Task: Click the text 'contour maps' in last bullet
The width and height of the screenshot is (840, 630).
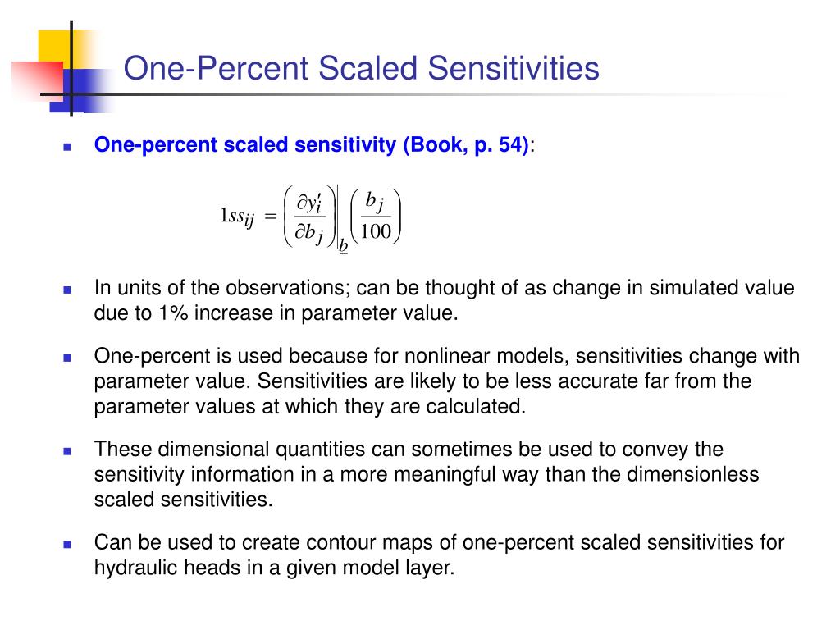Action: (x=369, y=543)
